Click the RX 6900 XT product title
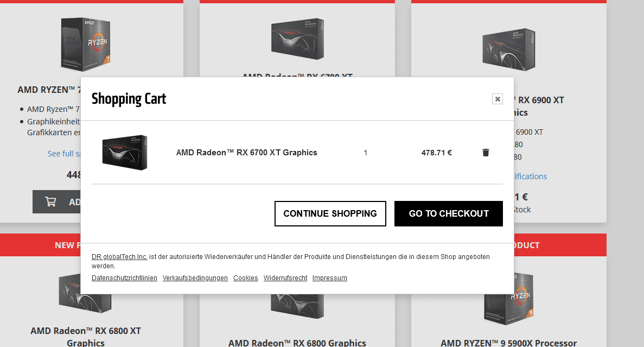Screen dimensions: 644x347 [539, 106]
